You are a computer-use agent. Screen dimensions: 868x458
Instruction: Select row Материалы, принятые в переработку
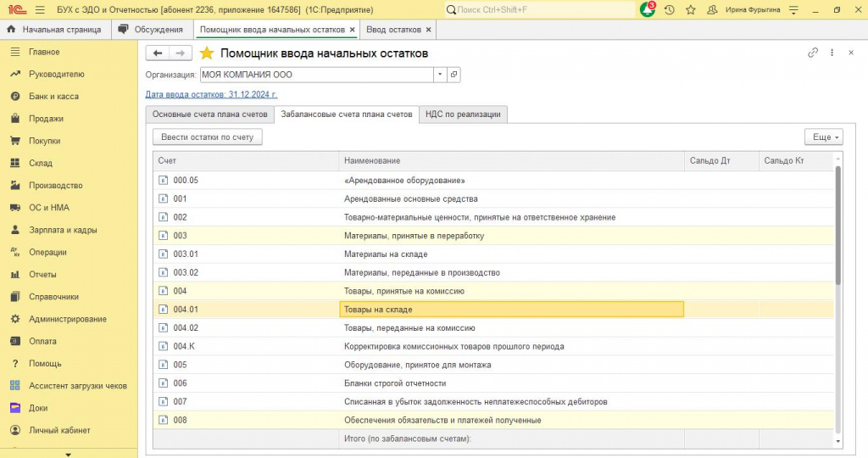(x=493, y=236)
